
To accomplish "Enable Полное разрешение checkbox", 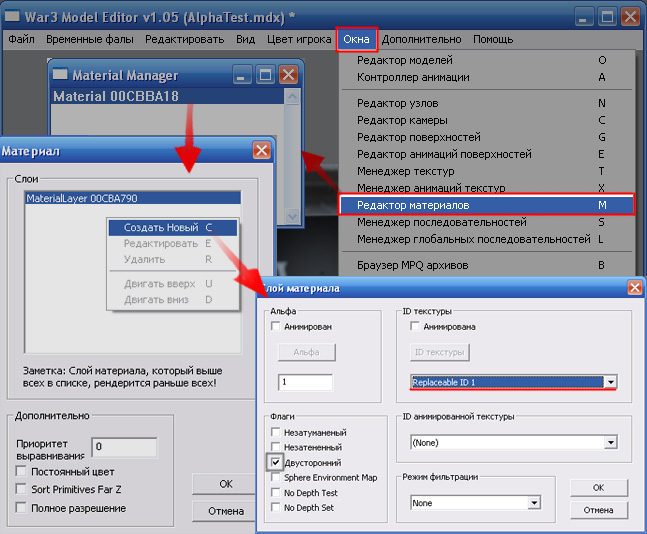I will (x=21, y=507).
